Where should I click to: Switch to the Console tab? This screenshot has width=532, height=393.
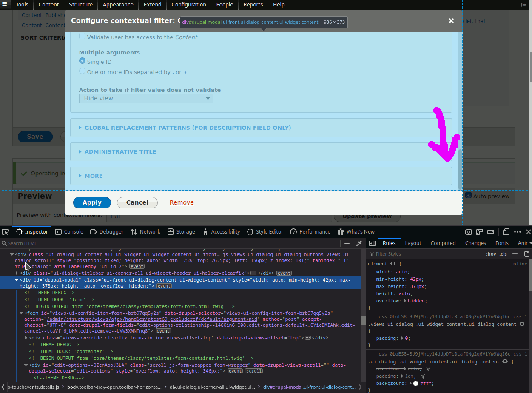[69, 232]
